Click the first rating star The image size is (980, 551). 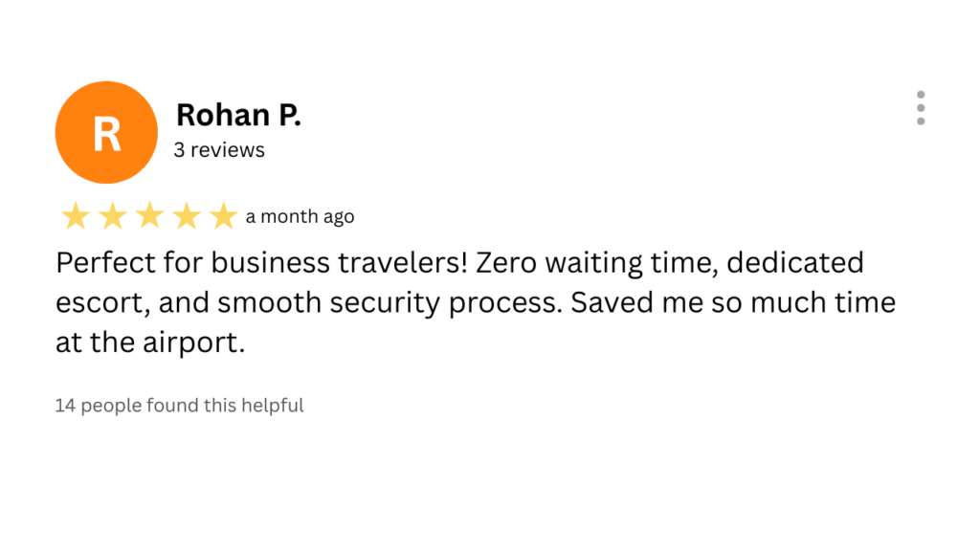tap(75, 217)
